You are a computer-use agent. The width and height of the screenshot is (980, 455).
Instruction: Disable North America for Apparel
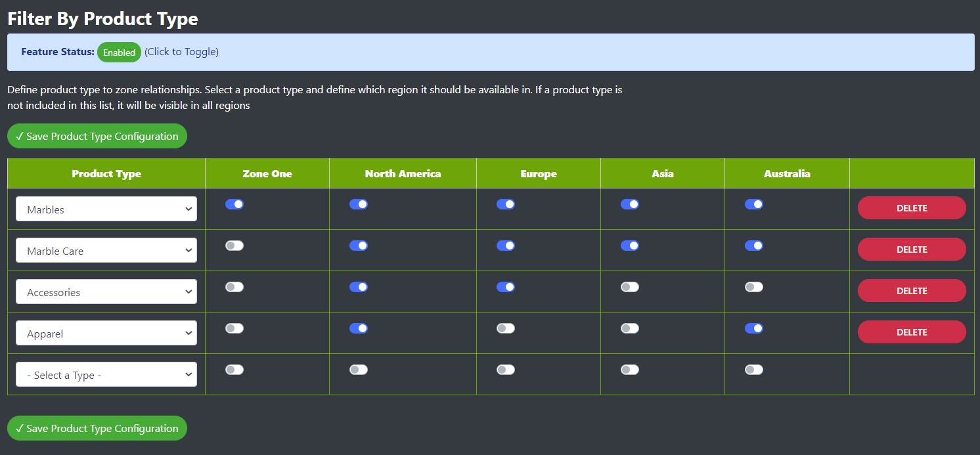(359, 328)
